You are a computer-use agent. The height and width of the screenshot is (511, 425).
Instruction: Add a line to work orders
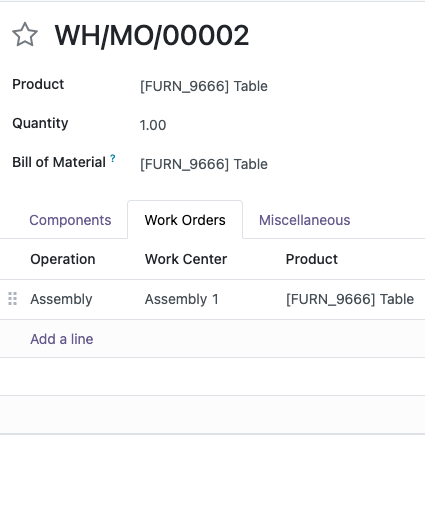(62, 339)
